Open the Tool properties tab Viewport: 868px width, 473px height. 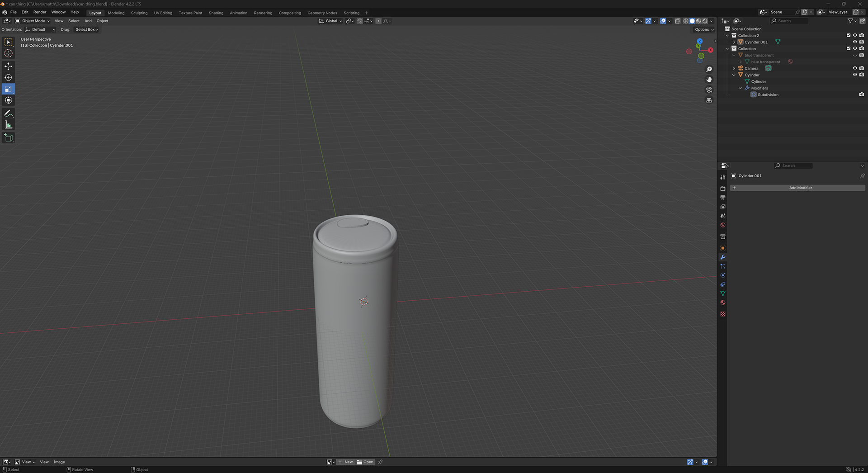[722, 177]
